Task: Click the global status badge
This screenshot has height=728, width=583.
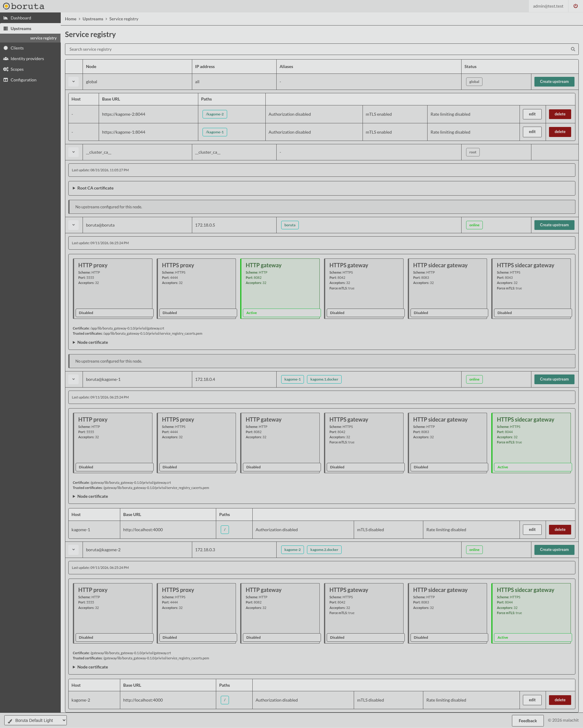Action: pos(474,82)
